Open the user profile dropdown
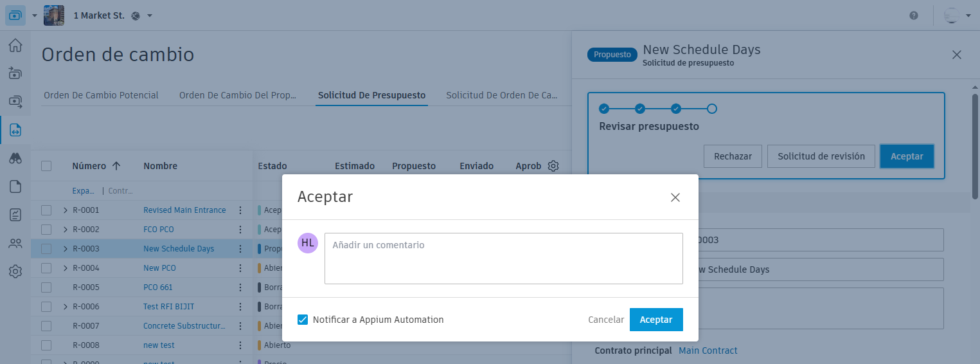980x364 pixels. click(968, 15)
